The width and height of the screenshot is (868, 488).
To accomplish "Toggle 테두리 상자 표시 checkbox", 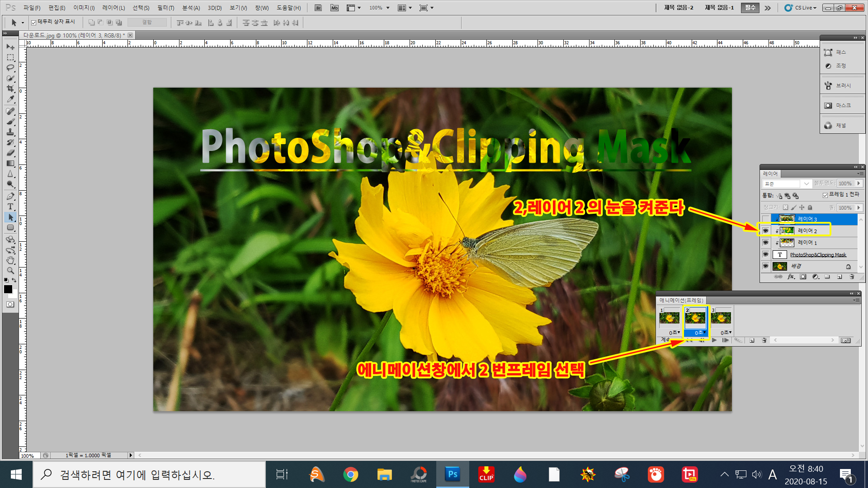I will 33,22.
